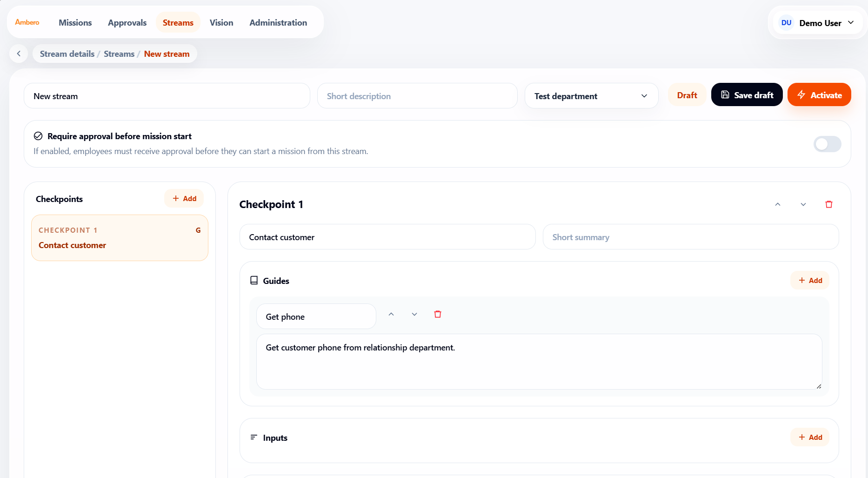Screen dimensions: 868x478
Task: Open the Test department dropdown
Action: point(591,96)
